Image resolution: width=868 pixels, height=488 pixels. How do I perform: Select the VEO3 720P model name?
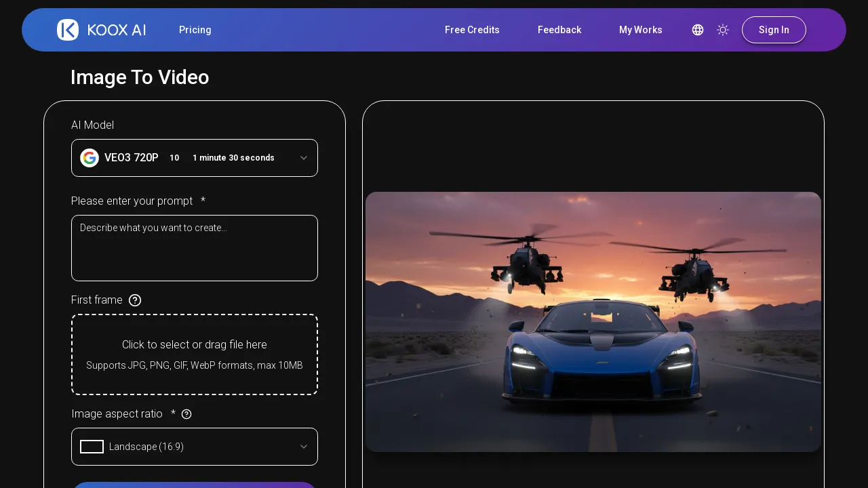132,158
